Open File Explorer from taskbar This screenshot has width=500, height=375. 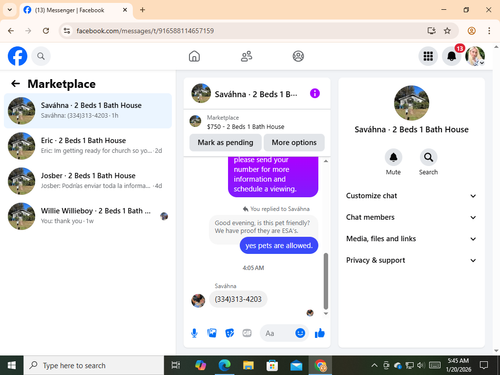click(x=248, y=365)
